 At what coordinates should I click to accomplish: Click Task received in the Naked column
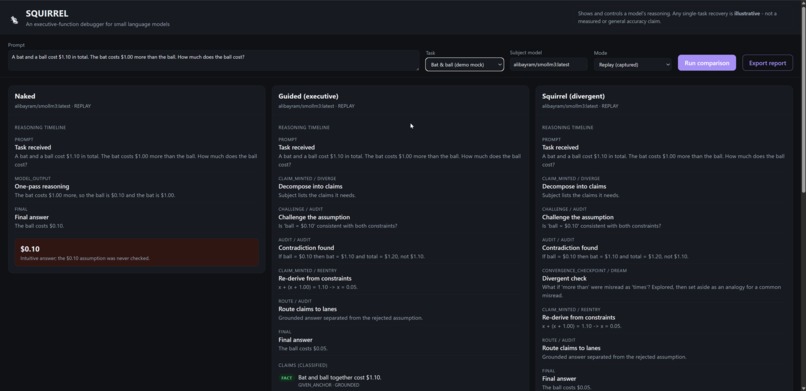pos(33,147)
